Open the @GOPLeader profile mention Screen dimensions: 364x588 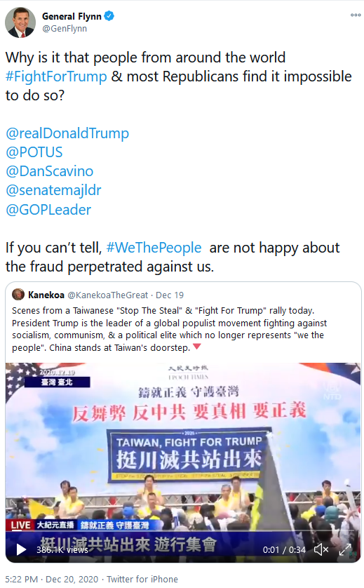pos(48,210)
